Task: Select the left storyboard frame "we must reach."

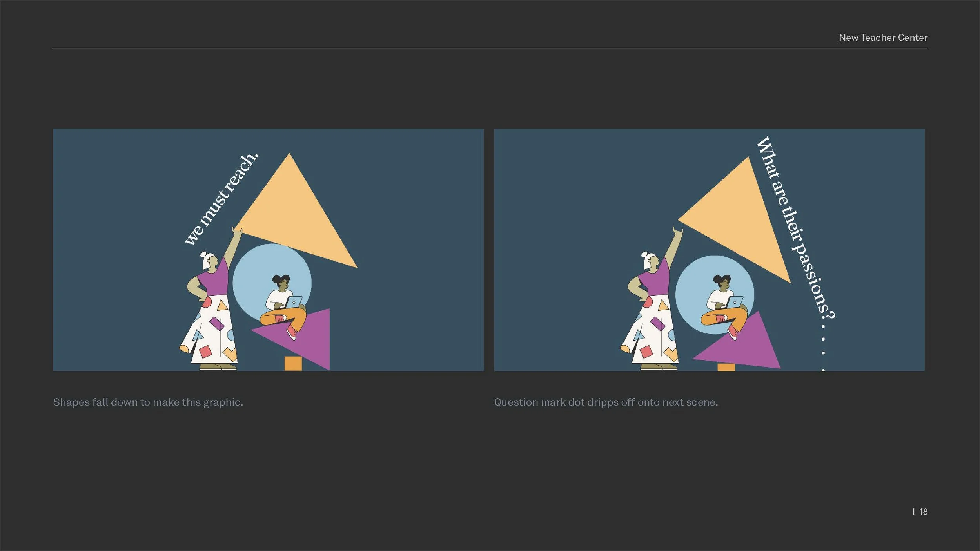Action: click(x=268, y=250)
